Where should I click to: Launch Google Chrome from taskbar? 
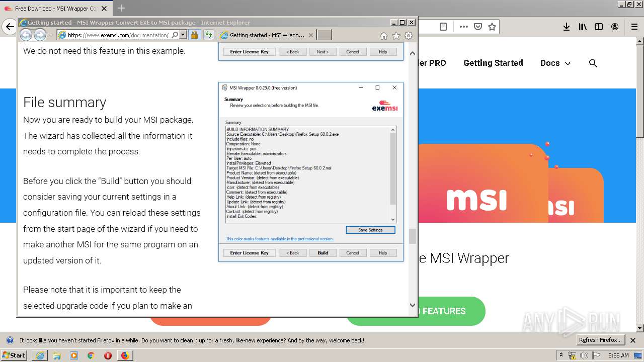point(91,355)
